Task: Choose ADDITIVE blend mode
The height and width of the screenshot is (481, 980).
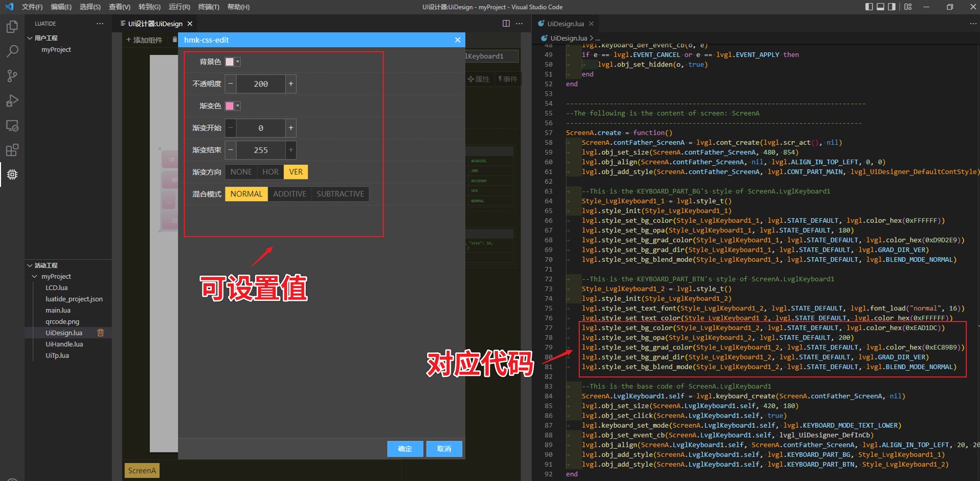Action: click(289, 194)
